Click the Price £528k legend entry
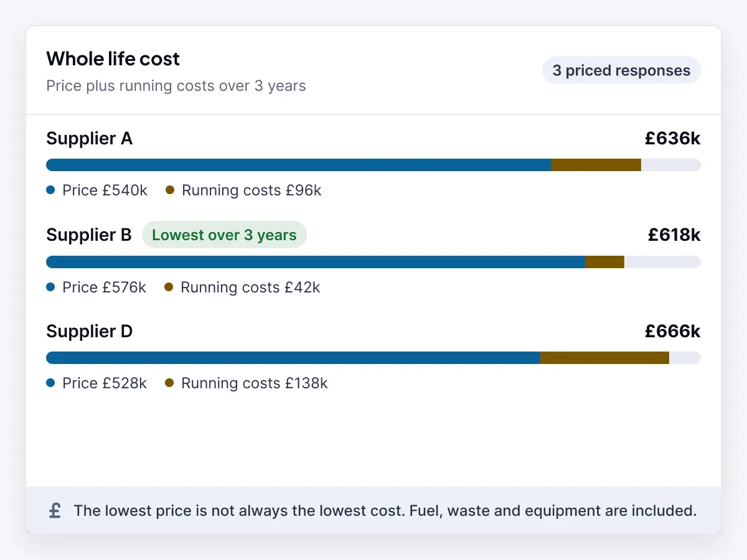The width and height of the screenshot is (747, 560). point(96,383)
